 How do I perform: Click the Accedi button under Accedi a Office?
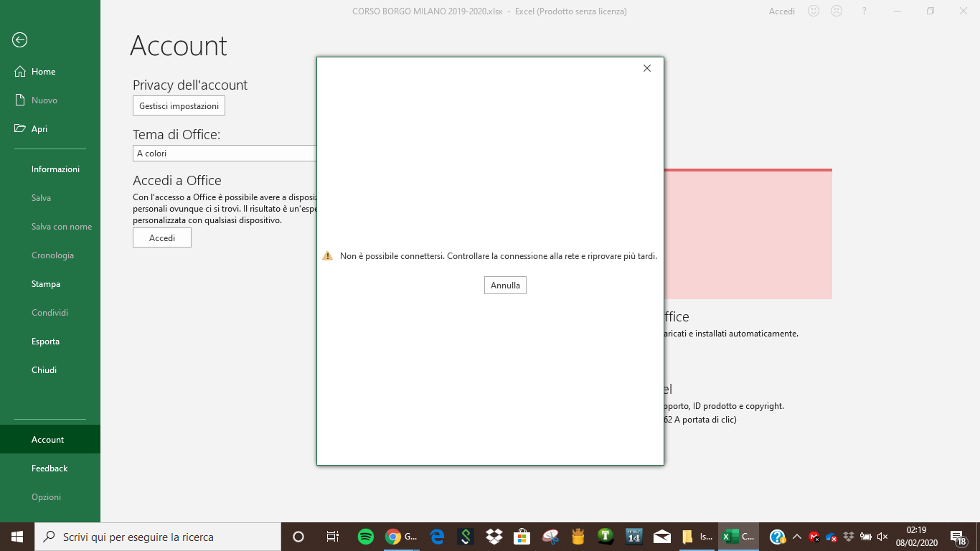[162, 237]
